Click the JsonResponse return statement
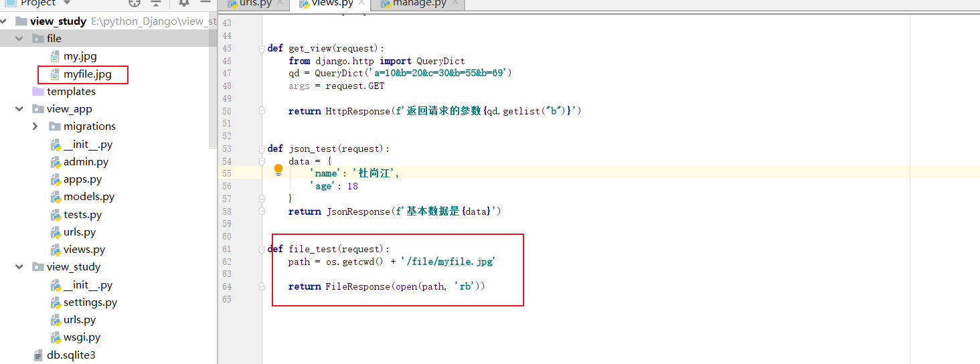 (395, 211)
